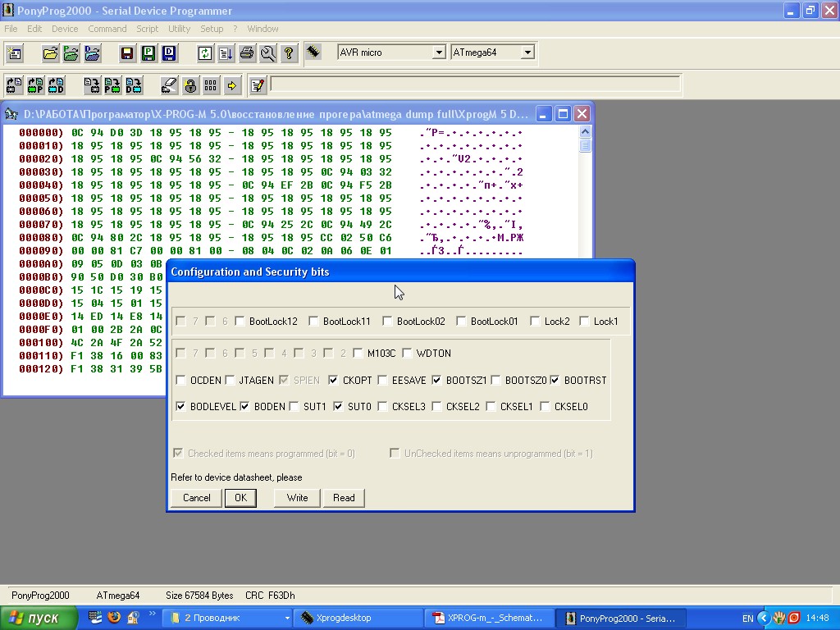Click the 2 Проводник taskbar group
Screen dimensions: 840x630
pos(228,619)
